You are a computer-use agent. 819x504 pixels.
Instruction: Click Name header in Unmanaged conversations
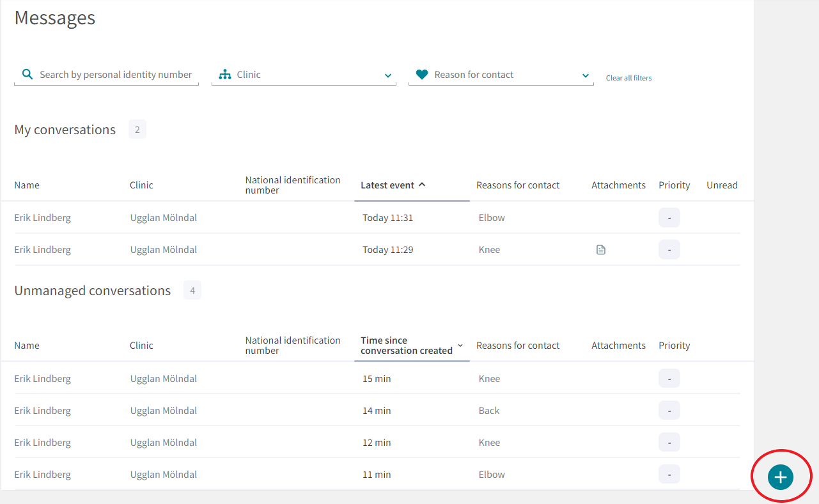coord(27,346)
